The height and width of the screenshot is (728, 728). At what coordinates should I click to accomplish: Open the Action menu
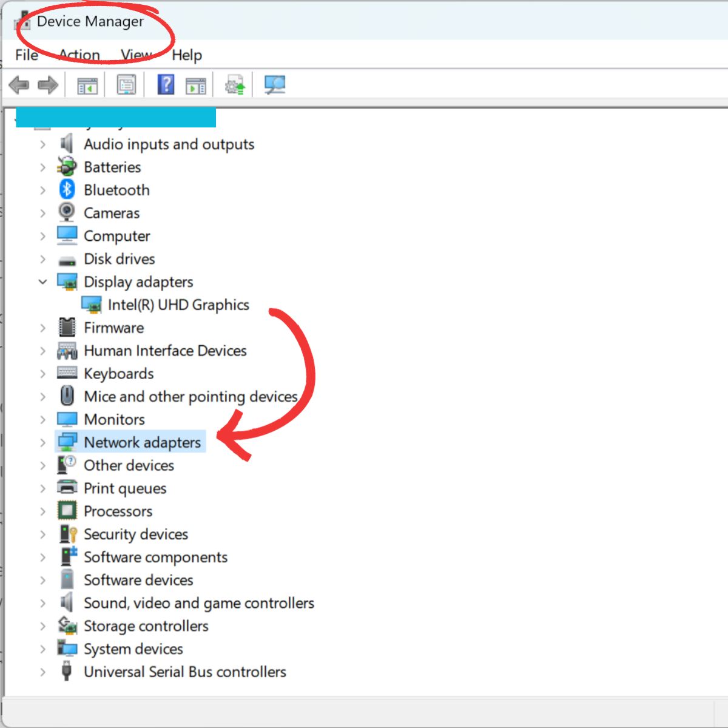coord(79,55)
